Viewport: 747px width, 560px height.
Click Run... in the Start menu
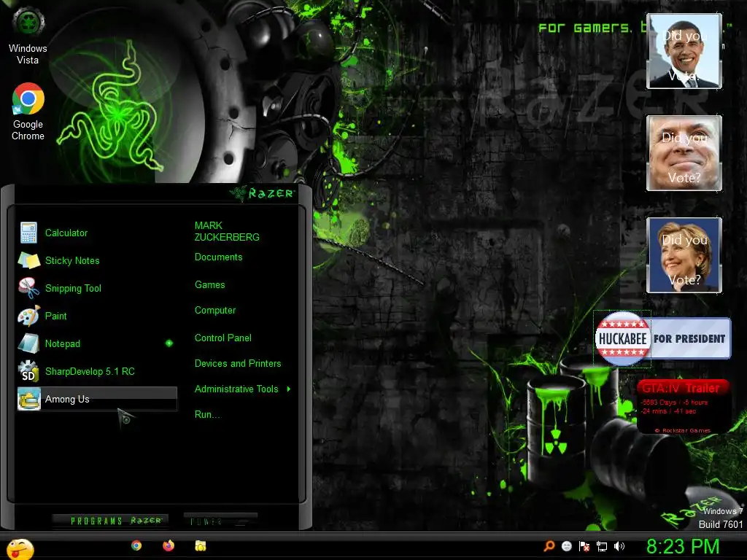208,414
